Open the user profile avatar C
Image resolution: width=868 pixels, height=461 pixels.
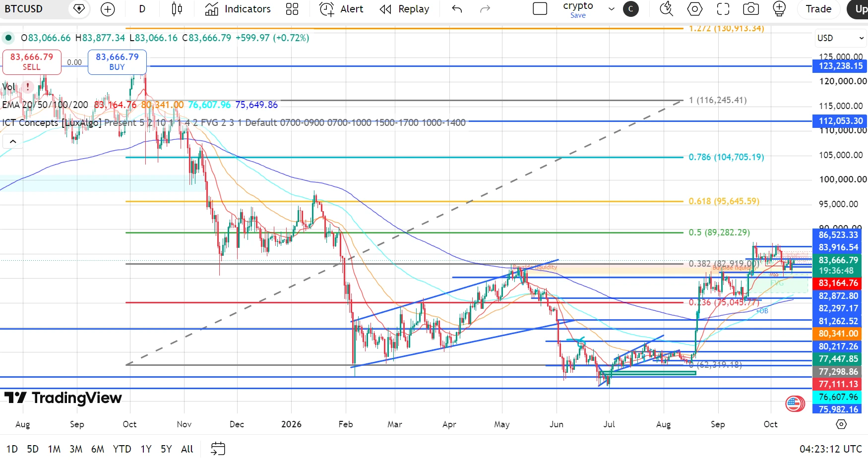[631, 9]
